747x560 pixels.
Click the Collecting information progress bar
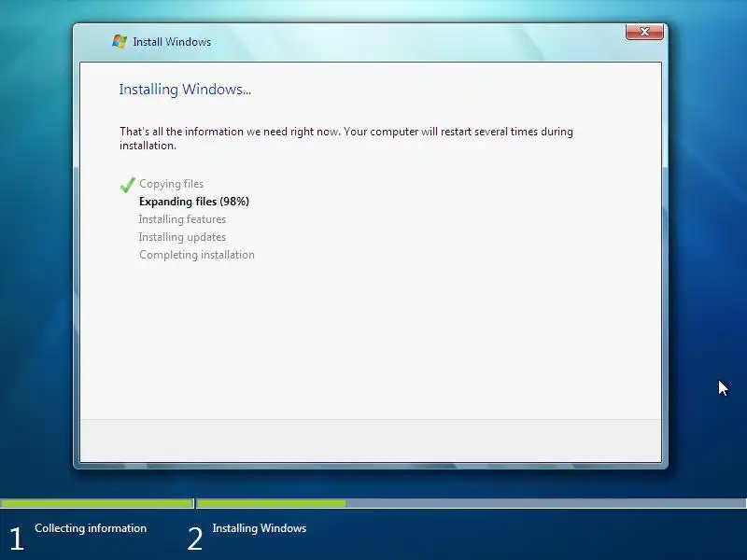pos(97,503)
